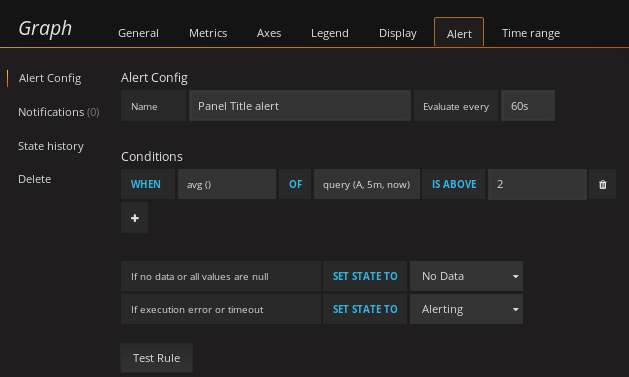Edit the alert Name field
Viewport: 629px width, 377px height.
[x=300, y=106]
